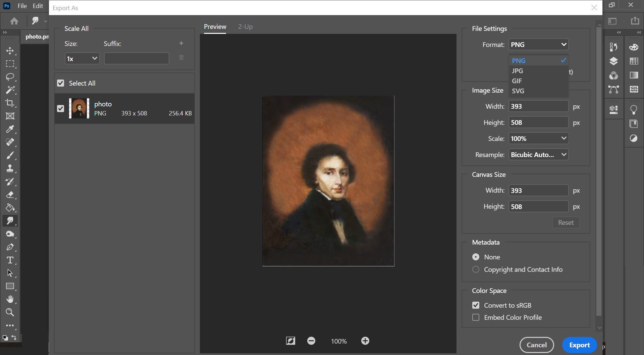Screen dimensions: 644x355
Task: Collapse the Format dropdown
Action: (x=538, y=45)
